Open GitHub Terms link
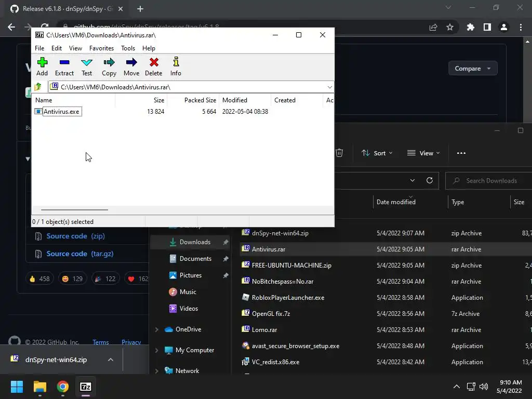The width and height of the screenshot is (532, 399). pyautogui.click(x=100, y=342)
